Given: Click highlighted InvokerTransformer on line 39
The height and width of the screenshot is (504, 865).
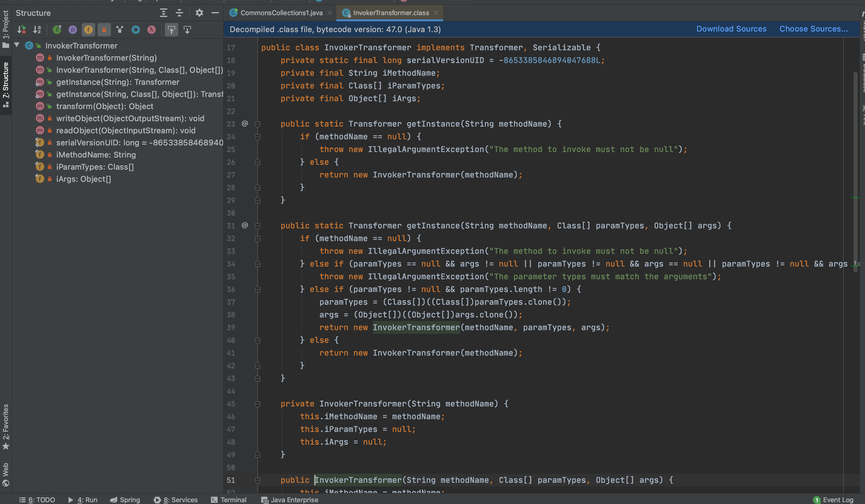Looking at the screenshot, I should [416, 327].
